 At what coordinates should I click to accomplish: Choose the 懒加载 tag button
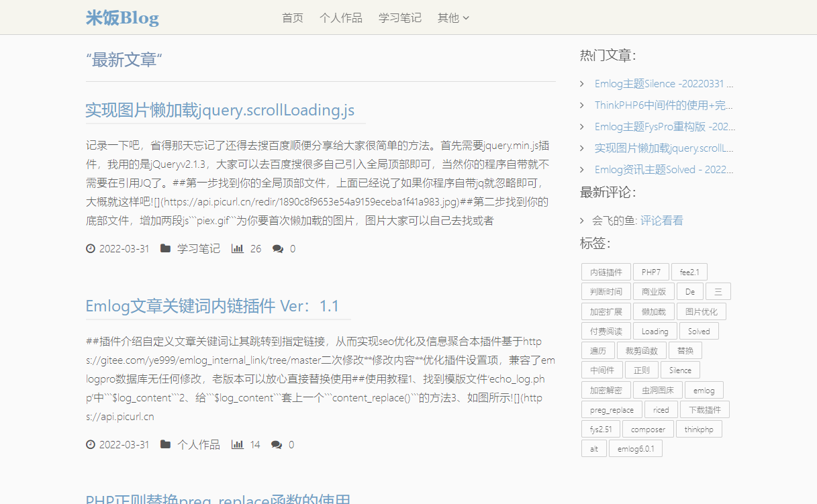(653, 312)
